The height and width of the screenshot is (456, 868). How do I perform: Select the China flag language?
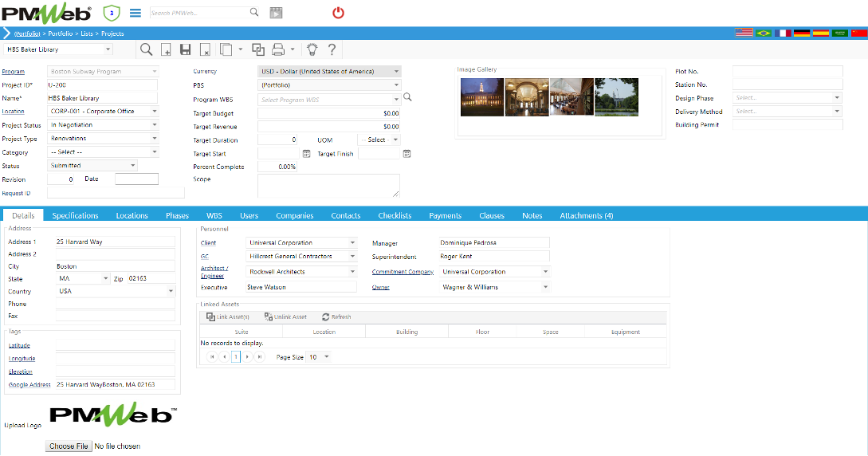859,33
